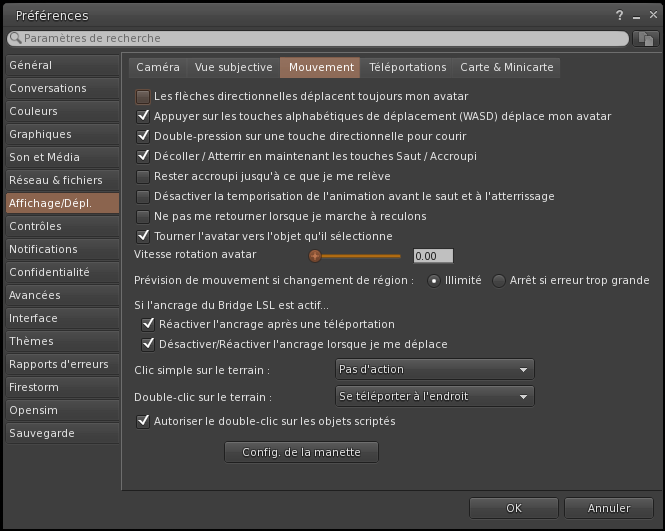665x531 pixels.
Task: Open 'Clic simple sur le terrain' dropdown
Action: pyautogui.click(x=433, y=370)
